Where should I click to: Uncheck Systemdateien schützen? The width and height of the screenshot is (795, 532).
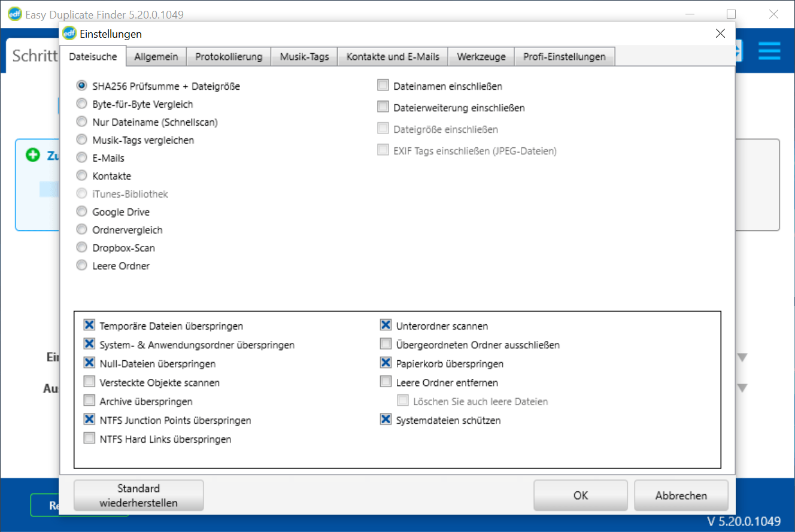(386, 419)
